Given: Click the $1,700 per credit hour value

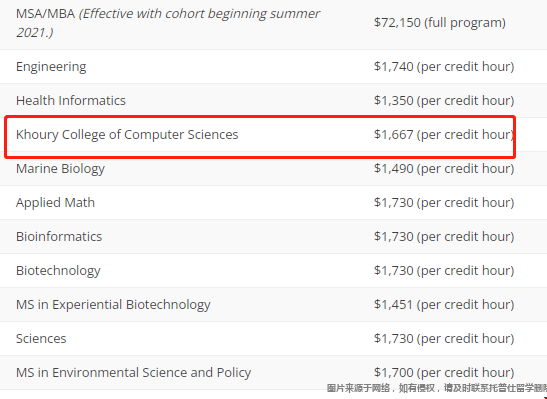Looking at the screenshot, I should [444, 372].
